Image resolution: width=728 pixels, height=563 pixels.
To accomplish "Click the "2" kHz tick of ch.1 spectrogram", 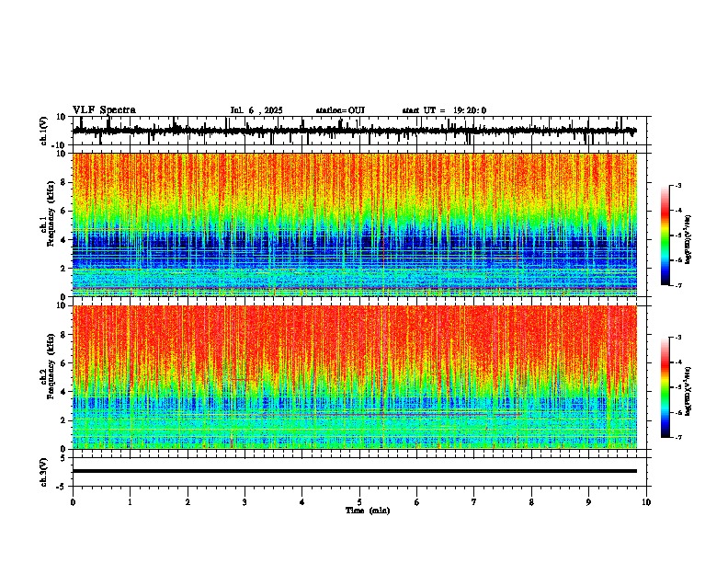I will (x=64, y=269).
